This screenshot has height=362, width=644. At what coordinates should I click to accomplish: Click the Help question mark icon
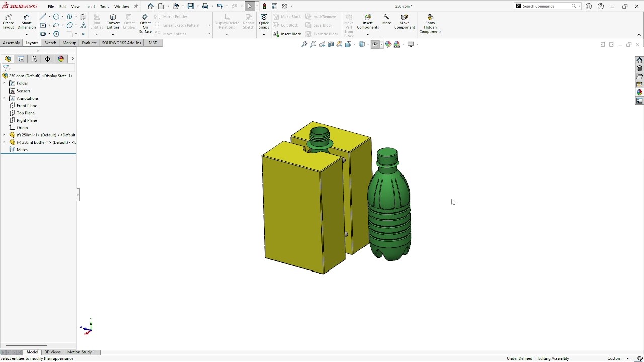coord(601,6)
